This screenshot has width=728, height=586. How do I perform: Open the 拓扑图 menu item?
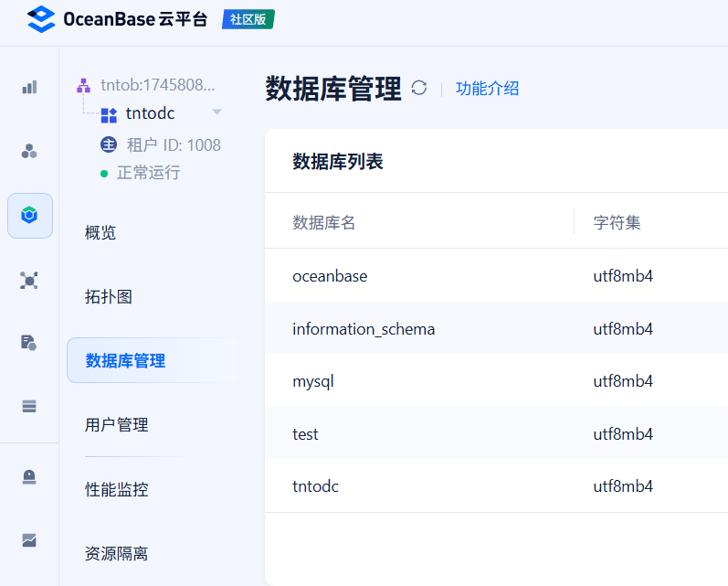point(108,296)
